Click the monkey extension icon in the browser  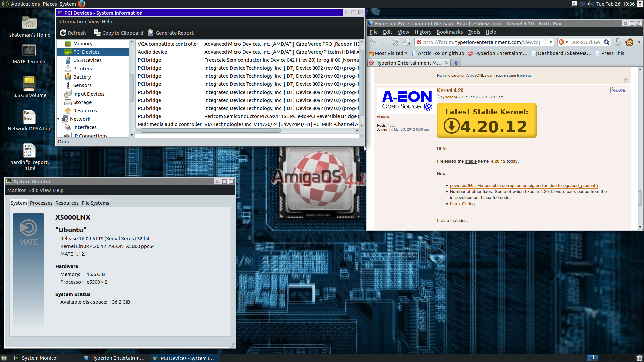click(x=629, y=42)
